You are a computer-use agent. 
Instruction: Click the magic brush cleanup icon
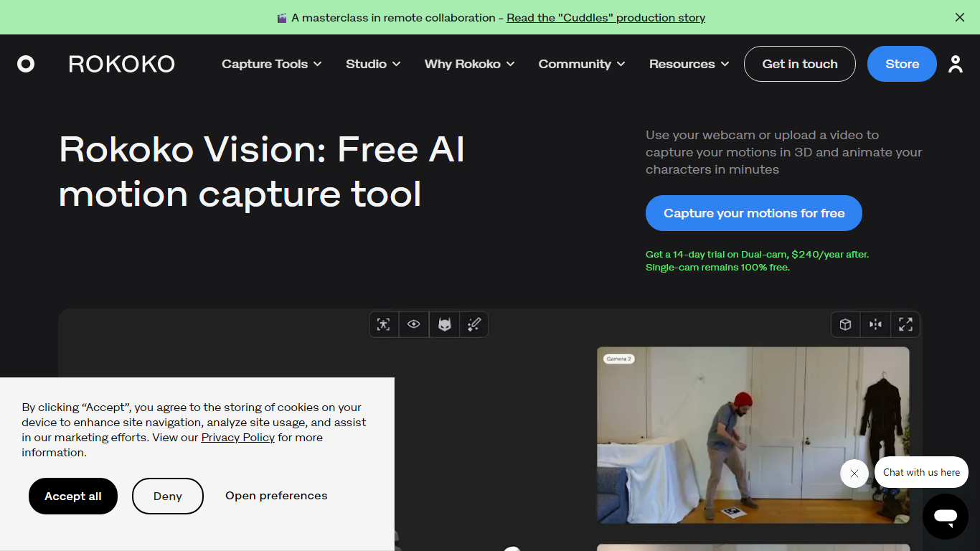pyautogui.click(x=474, y=324)
